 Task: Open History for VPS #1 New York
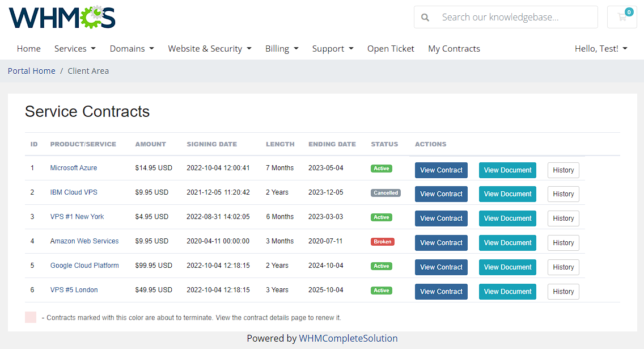[x=563, y=218]
